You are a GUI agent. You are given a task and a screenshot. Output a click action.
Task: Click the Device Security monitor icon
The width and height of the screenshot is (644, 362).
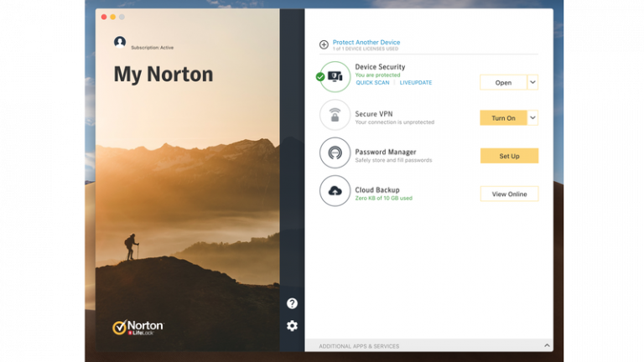click(x=335, y=77)
